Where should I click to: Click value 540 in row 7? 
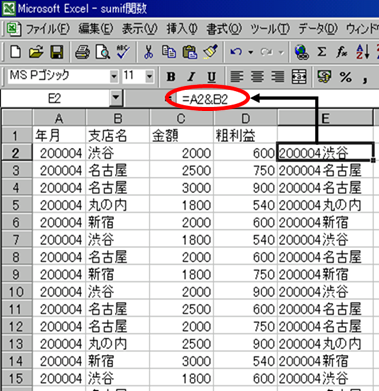(x=245, y=240)
